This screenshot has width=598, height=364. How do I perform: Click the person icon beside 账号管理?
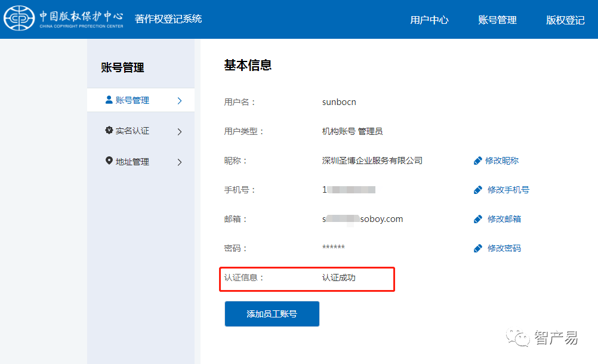point(109,100)
